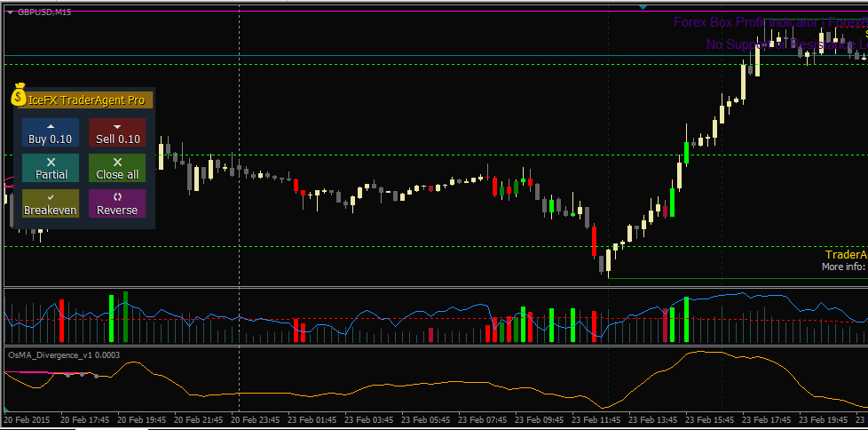Click the 23 Feb 13:45 time label
The width and height of the screenshot is (868, 430).
652,419
